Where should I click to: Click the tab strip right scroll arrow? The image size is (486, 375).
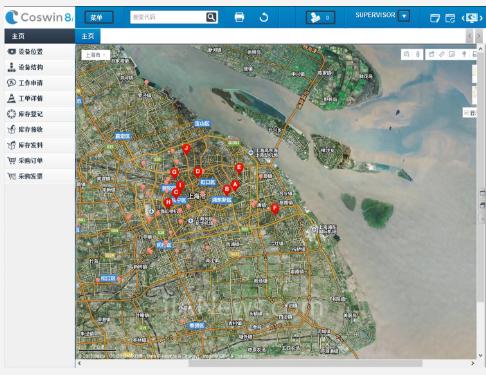(x=479, y=36)
